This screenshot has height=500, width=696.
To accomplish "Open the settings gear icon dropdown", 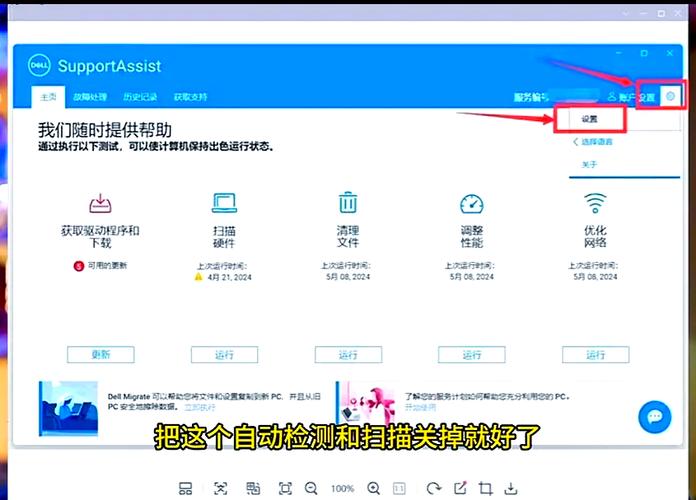I will coord(670,96).
